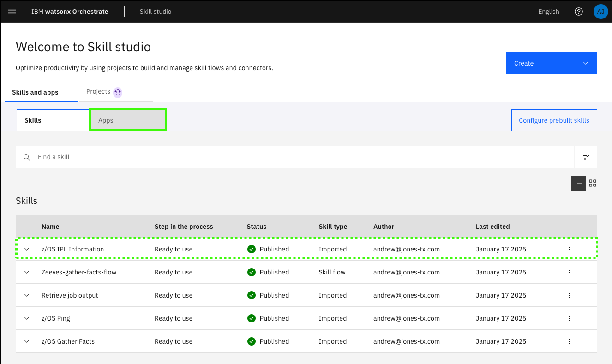Open the English language selector

[548, 12]
